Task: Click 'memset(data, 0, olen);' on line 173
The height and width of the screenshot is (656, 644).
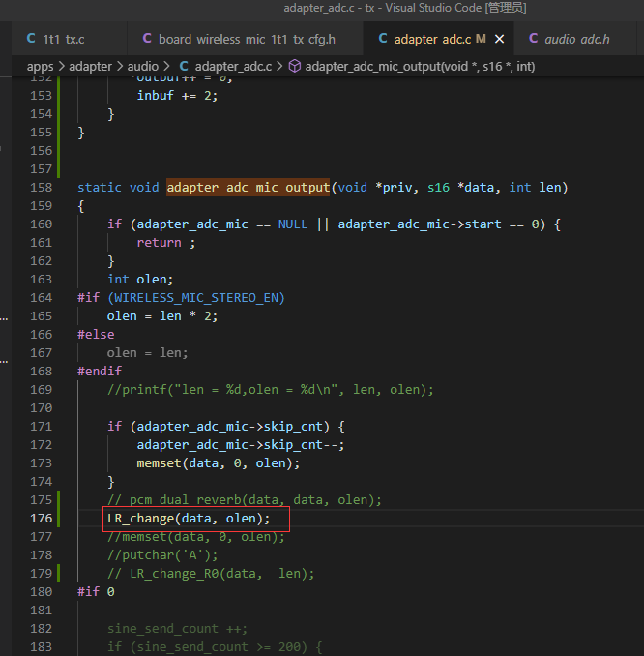Action: pos(219,463)
